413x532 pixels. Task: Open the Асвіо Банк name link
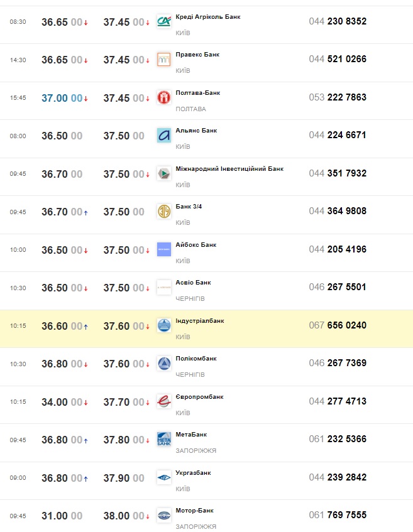tap(194, 283)
